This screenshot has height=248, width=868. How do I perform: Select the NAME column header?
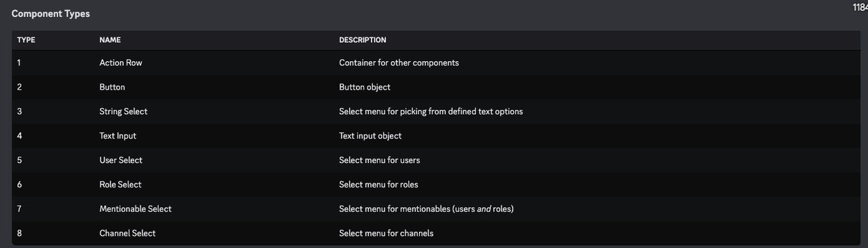pyautogui.click(x=110, y=40)
